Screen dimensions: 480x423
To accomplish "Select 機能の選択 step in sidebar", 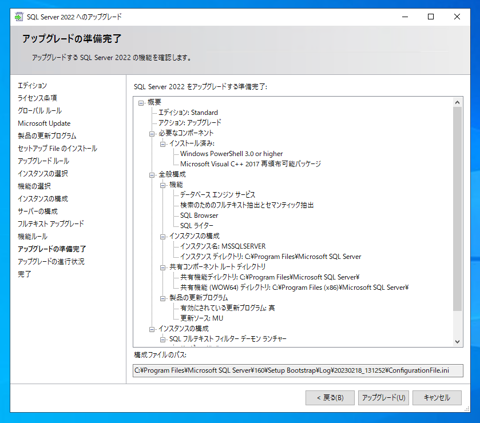I will pyautogui.click(x=34, y=186).
